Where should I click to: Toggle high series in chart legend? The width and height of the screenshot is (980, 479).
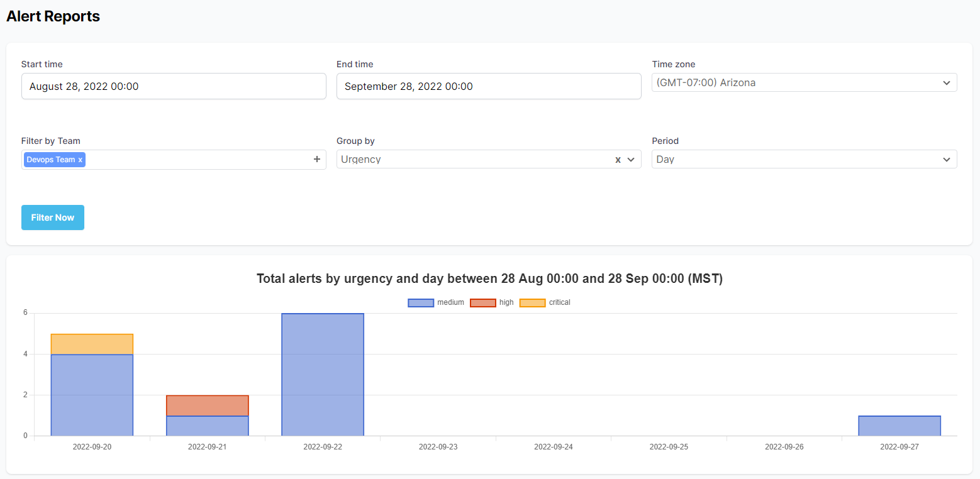pos(492,302)
